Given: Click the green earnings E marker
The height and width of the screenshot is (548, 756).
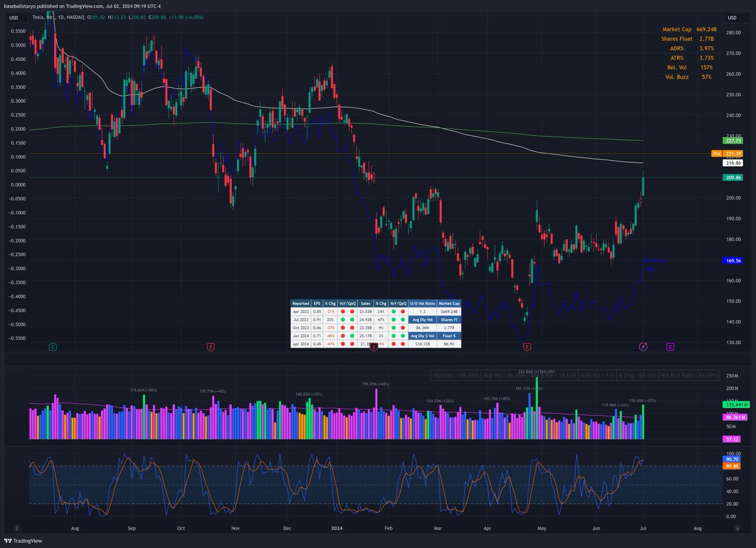Looking at the screenshot, I should 53,346.
